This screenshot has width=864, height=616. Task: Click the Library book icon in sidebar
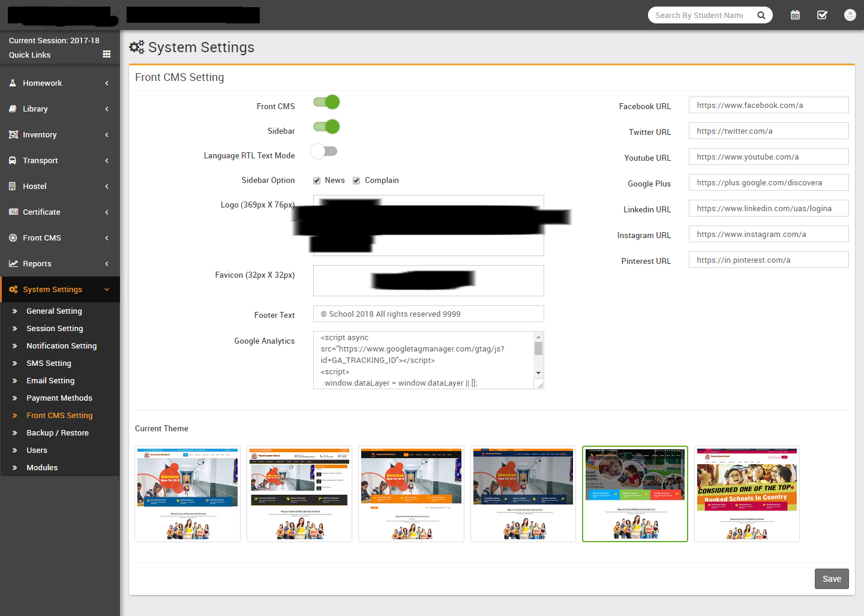point(13,109)
